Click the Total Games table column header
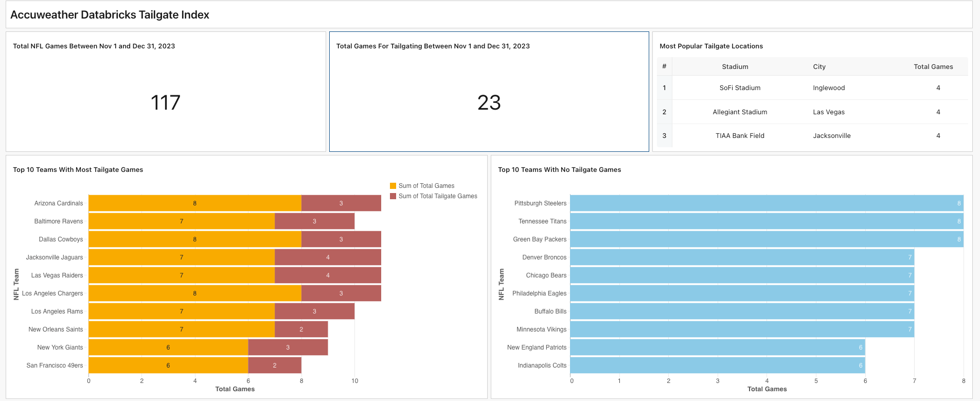The height and width of the screenshot is (401, 980). (933, 66)
